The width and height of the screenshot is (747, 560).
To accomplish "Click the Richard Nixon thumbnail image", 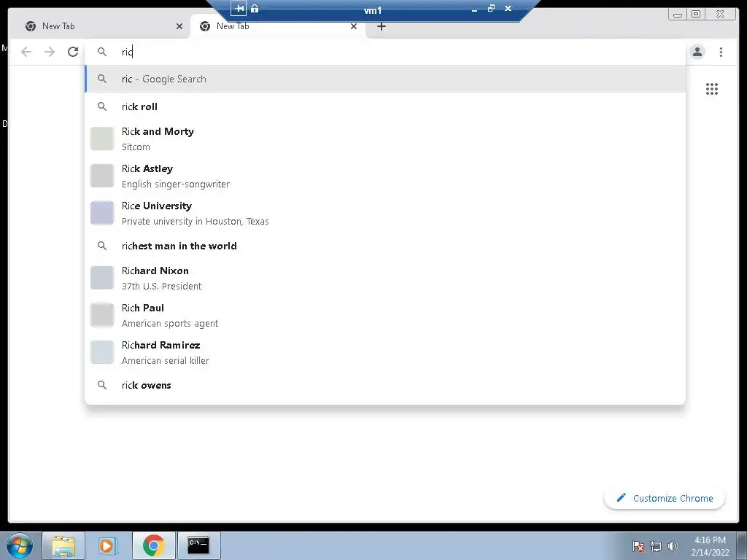I will coord(102,278).
